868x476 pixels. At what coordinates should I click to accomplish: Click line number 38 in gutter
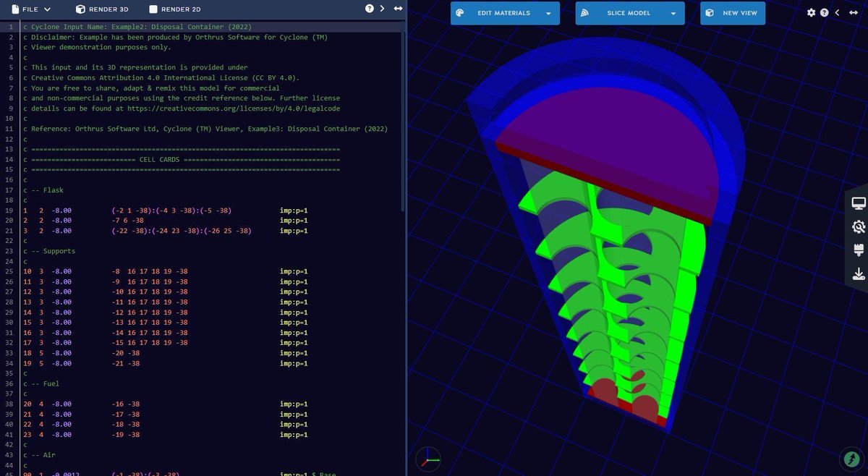(11, 404)
